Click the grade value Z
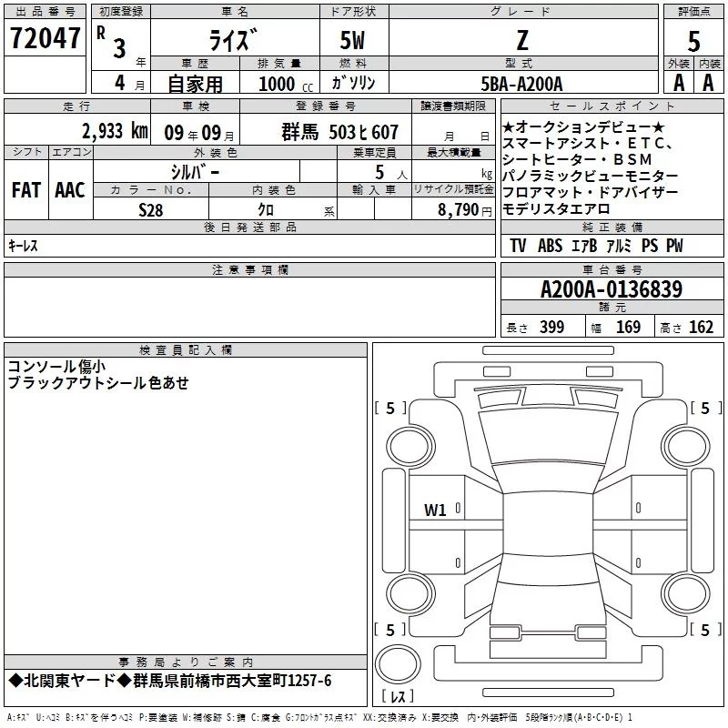 coord(521,39)
